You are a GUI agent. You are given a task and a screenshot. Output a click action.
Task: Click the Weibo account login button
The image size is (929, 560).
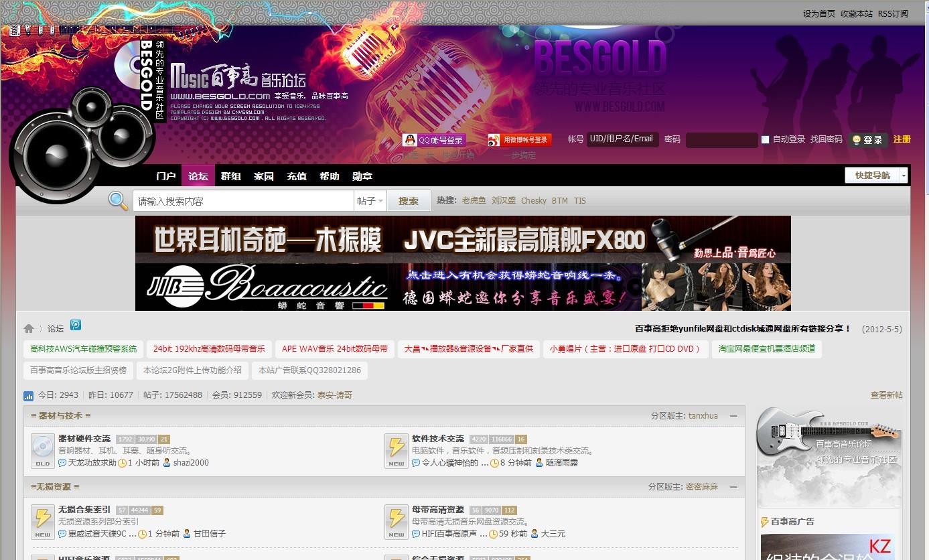coord(519,140)
